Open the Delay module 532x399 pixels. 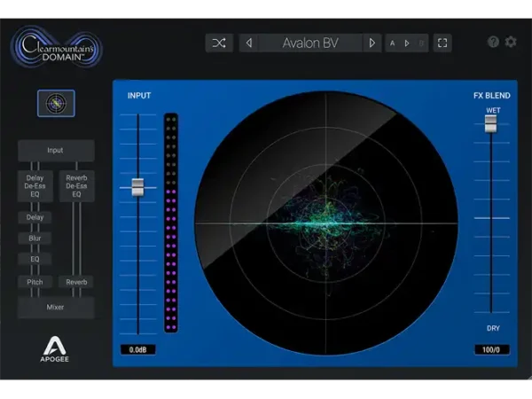point(35,217)
